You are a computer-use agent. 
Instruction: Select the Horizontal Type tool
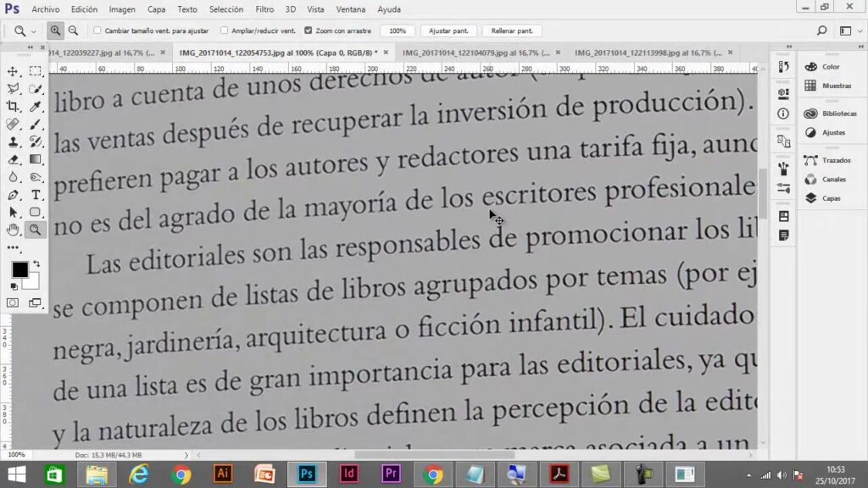point(36,194)
